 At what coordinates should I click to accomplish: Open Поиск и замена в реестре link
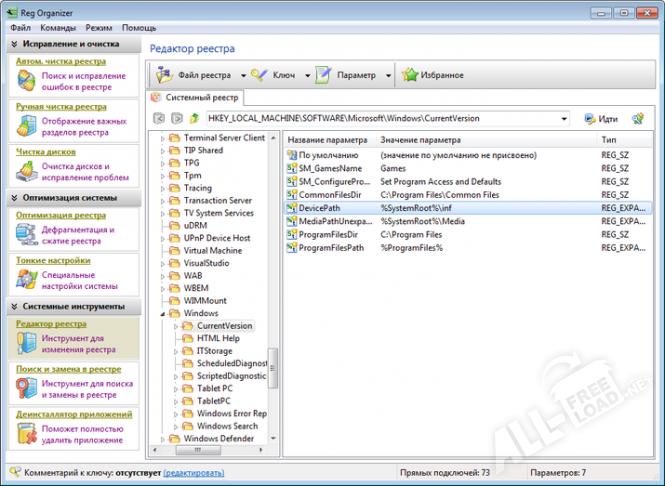coord(74,369)
